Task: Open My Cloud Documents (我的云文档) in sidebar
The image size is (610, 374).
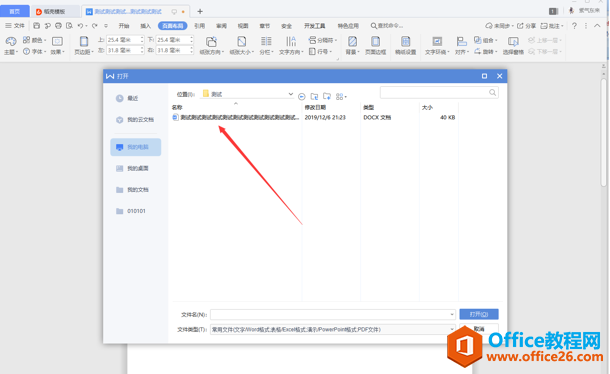Action: (135, 119)
